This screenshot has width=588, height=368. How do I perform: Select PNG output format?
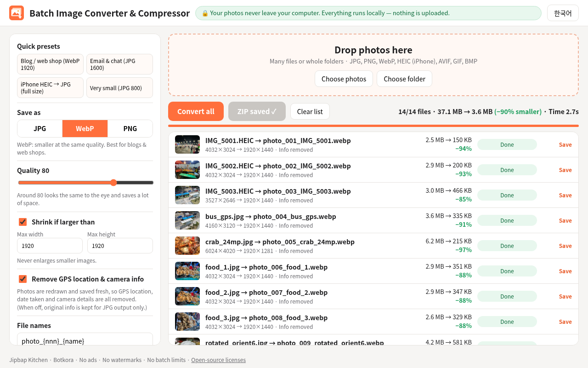[x=130, y=128]
